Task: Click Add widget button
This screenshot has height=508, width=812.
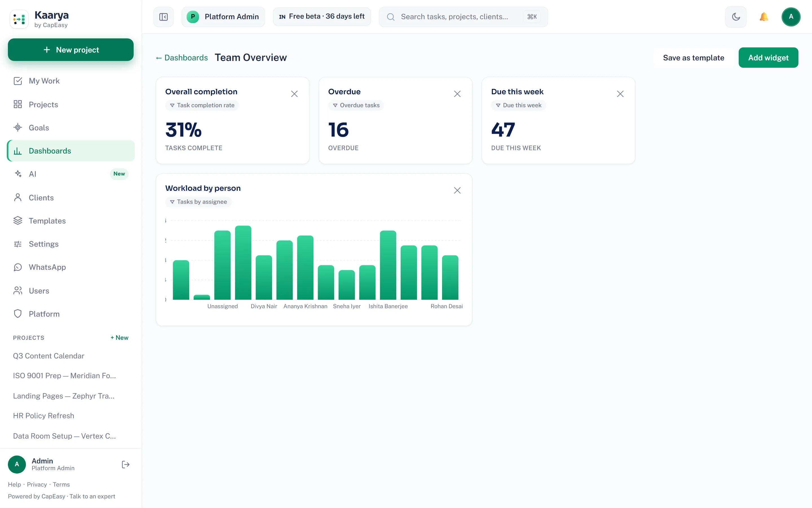Action: pyautogui.click(x=768, y=58)
